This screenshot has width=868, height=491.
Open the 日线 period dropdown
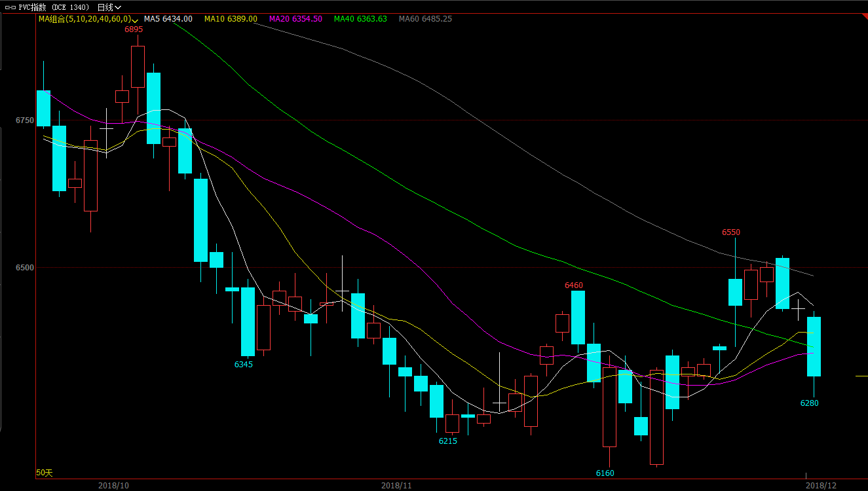pos(109,7)
